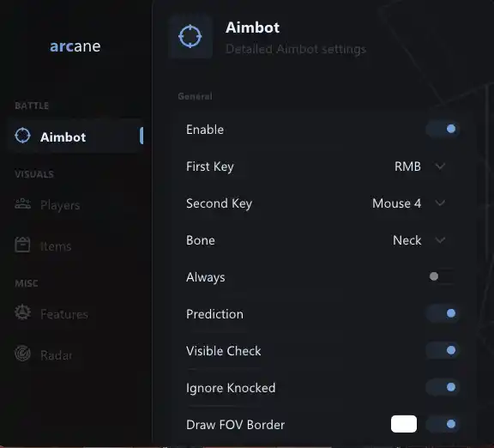This screenshot has height=448, width=494.
Task: Click the Aimbot crosshair icon in sidebar
Action: click(22, 136)
